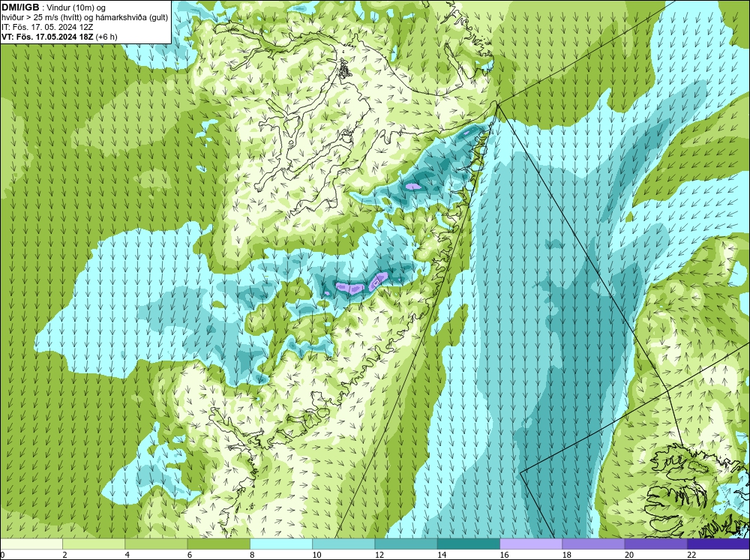
Task: Click the 20–22 m/s violet swatch
Action: pos(655,544)
